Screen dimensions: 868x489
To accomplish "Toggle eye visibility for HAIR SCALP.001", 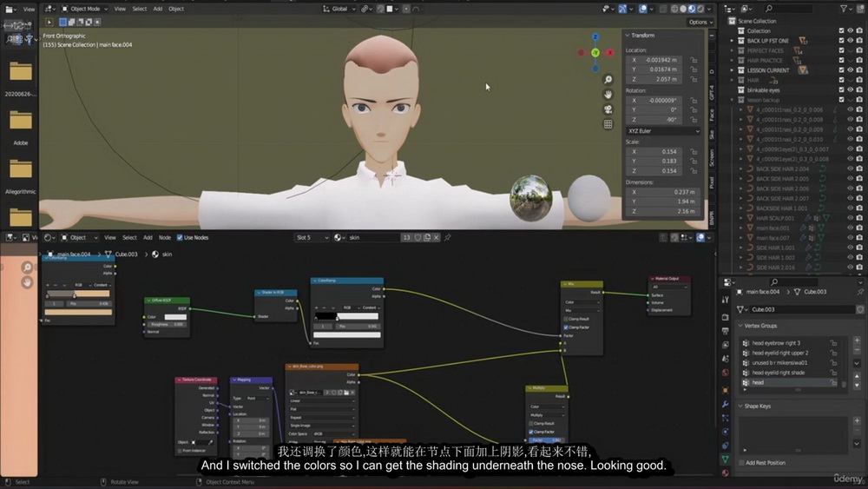I will click(851, 218).
